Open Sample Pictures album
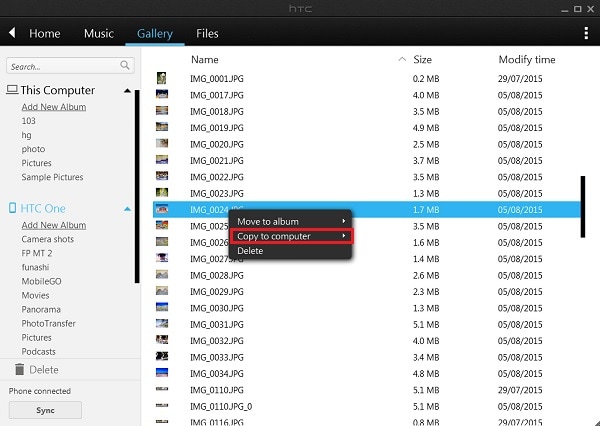 [52, 177]
